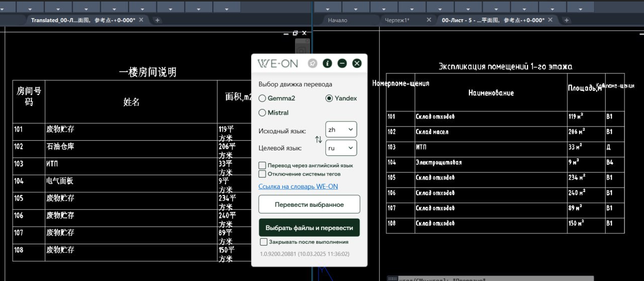The height and width of the screenshot is (281, 644).
Task: Select Электрощитовая cell
Action: (438, 162)
